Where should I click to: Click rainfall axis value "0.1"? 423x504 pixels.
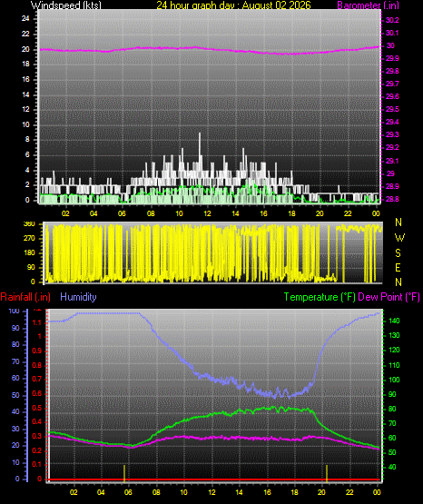[x=37, y=465]
